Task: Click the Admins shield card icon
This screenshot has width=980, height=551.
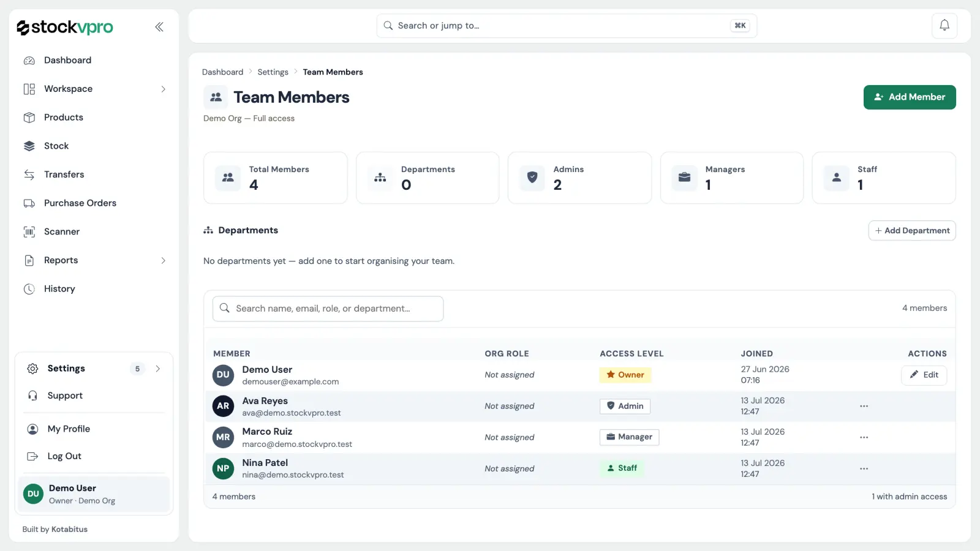Action: (x=532, y=178)
